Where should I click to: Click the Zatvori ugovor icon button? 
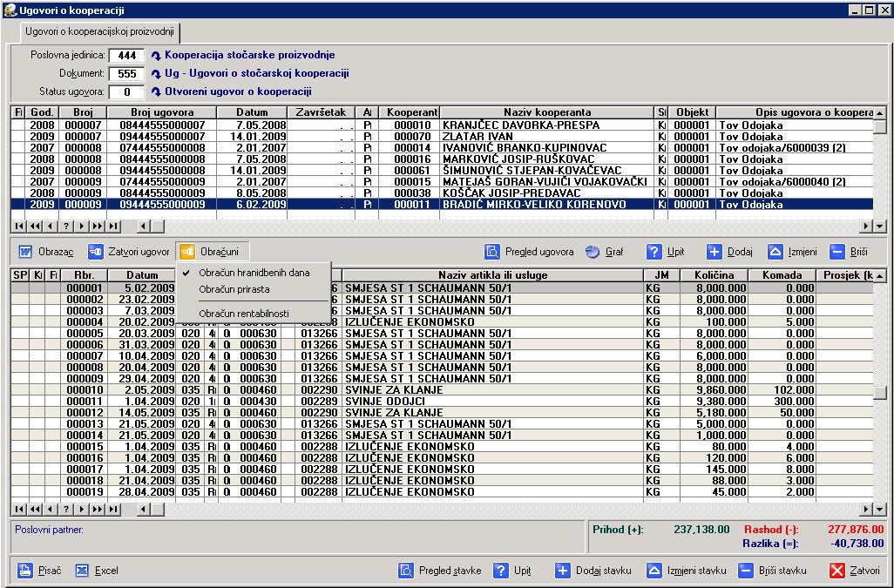click(96, 252)
